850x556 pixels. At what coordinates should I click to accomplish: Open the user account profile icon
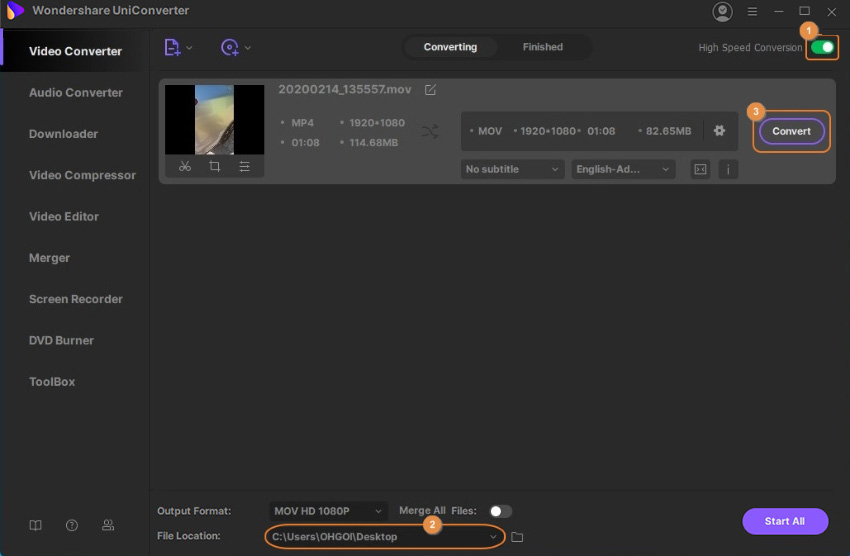click(x=722, y=12)
